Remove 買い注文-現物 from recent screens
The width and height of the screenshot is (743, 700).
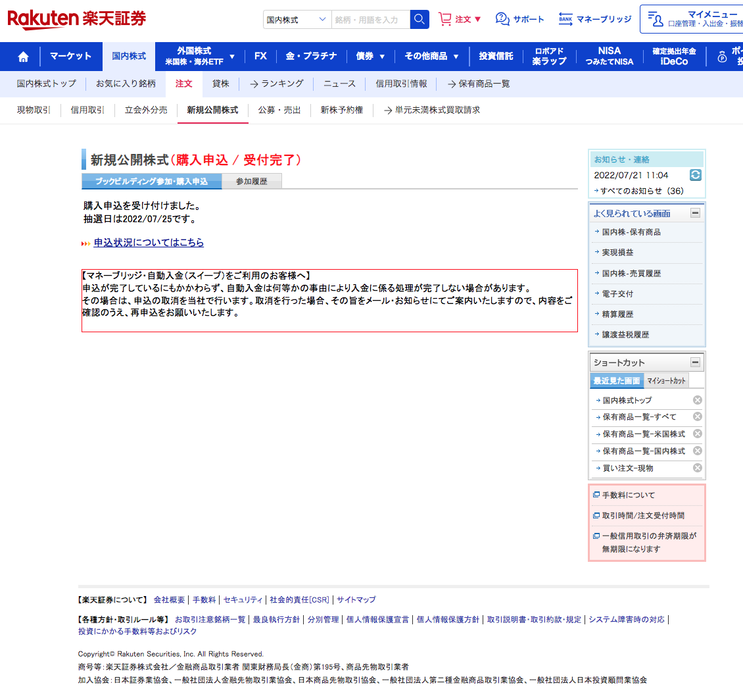pyautogui.click(x=697, y=468)
